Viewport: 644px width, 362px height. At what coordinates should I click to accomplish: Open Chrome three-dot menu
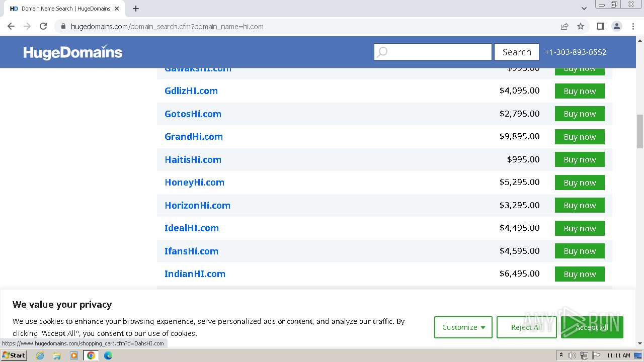(633, 26)
